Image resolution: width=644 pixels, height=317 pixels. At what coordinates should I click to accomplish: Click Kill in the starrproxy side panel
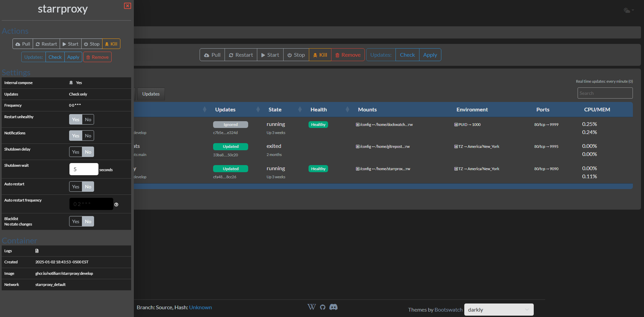111,44
